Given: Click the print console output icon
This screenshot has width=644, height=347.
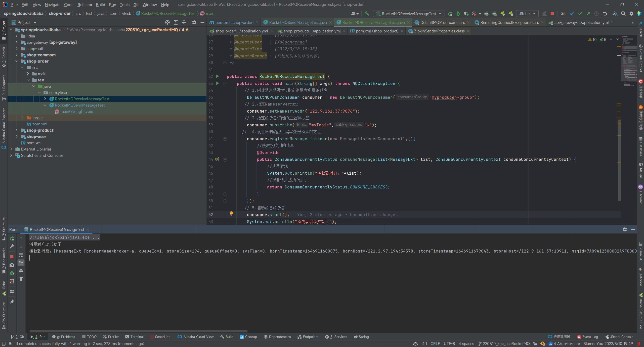Looking at the screenshot, I should 21,271.
